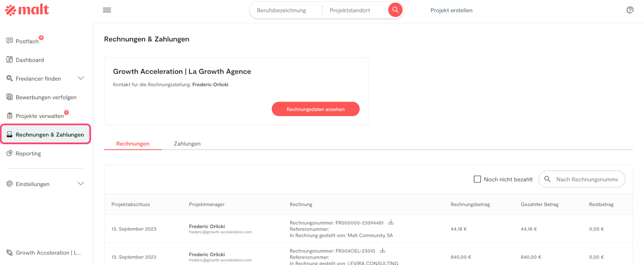
Task: Switch to the Zahlungen tab
Action: [187, 144]
